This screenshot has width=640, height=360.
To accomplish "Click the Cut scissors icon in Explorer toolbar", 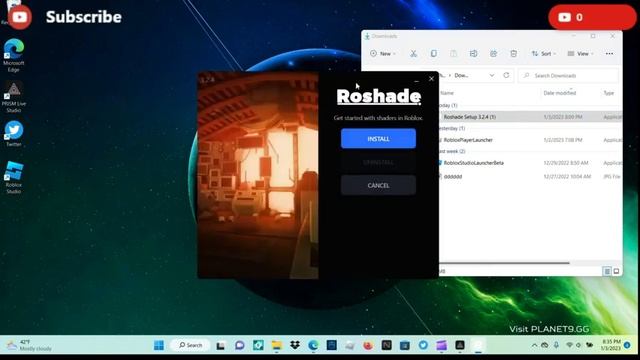I will (x=413, y=53).
